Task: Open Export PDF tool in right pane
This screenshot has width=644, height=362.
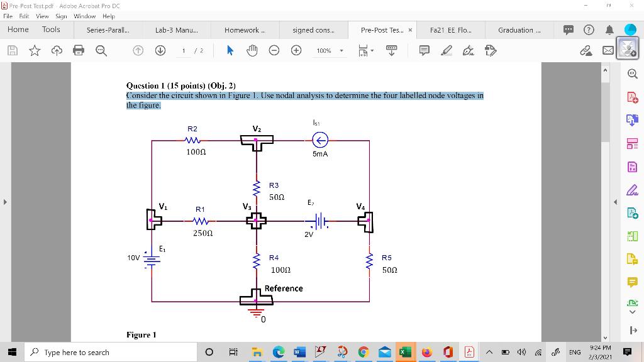Action: tap(633, 120)
